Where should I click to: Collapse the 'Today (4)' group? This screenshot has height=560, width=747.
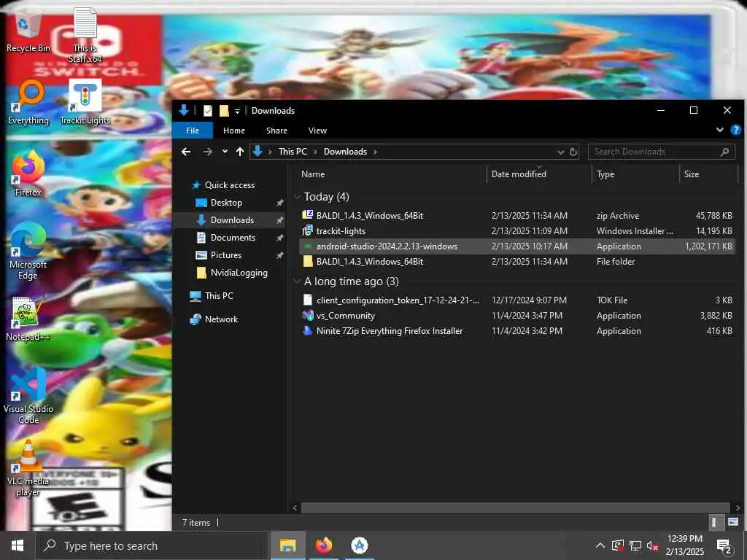coord(298,197)
